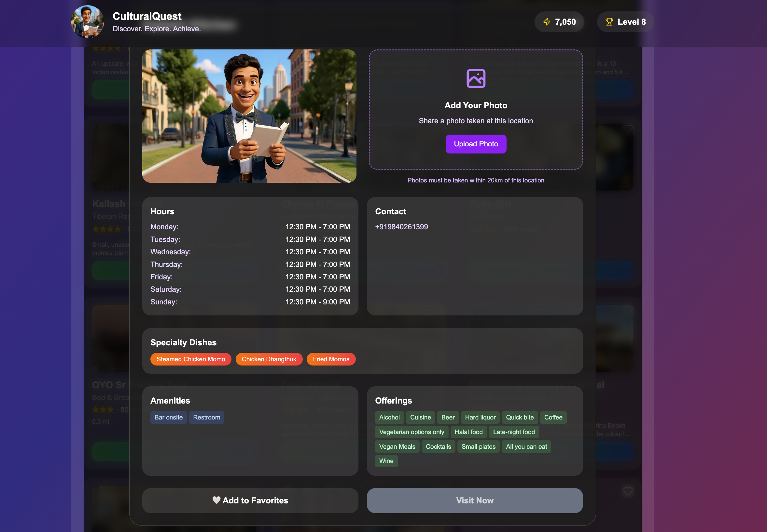Click the heart icon in Add to Favorites
Image resolution: width=767 pixels, height=532 pixels.
click(x=216, y=500)
